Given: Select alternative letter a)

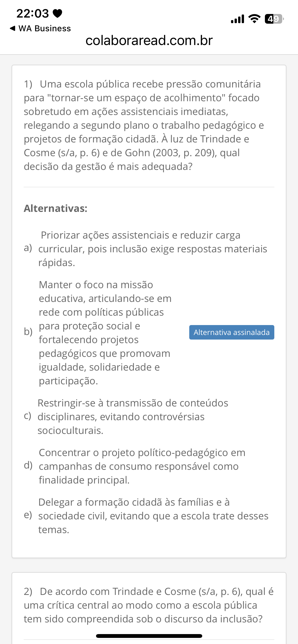Looking at the screenshot, I should (x=28, y=248).
